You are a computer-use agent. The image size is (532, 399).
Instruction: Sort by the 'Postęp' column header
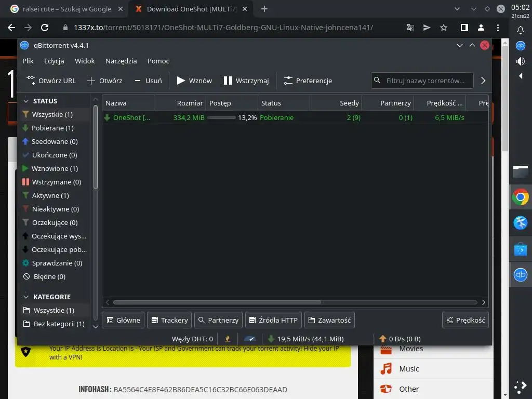point(232,103)
